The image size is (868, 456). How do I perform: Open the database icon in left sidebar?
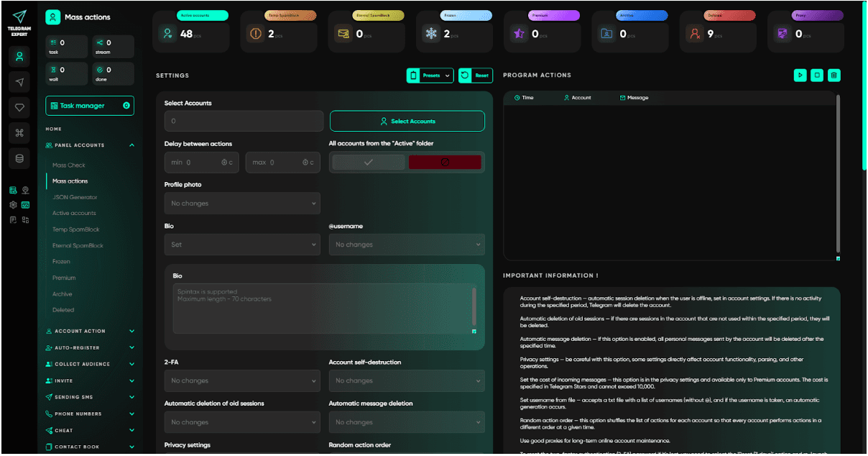(19, 160)
